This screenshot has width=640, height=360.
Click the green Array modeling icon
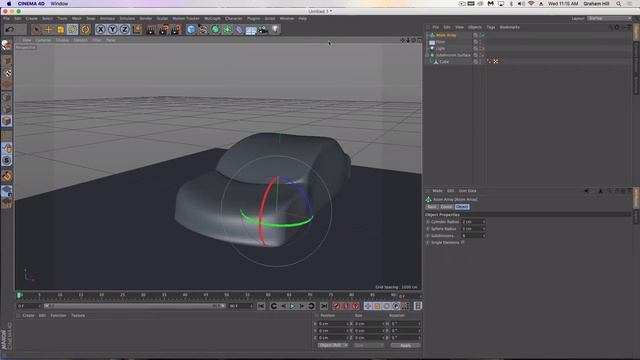pos(227,29)
